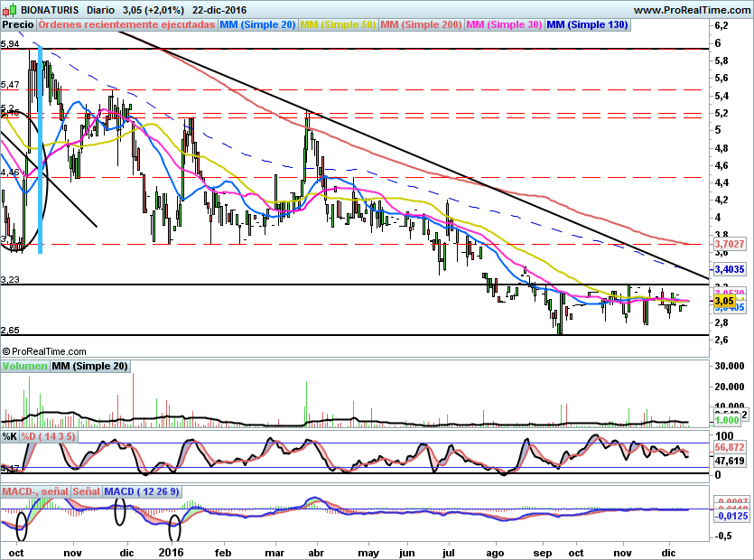
Task: Select the MM (Simple 130) label
Action: tap(587, 24)
